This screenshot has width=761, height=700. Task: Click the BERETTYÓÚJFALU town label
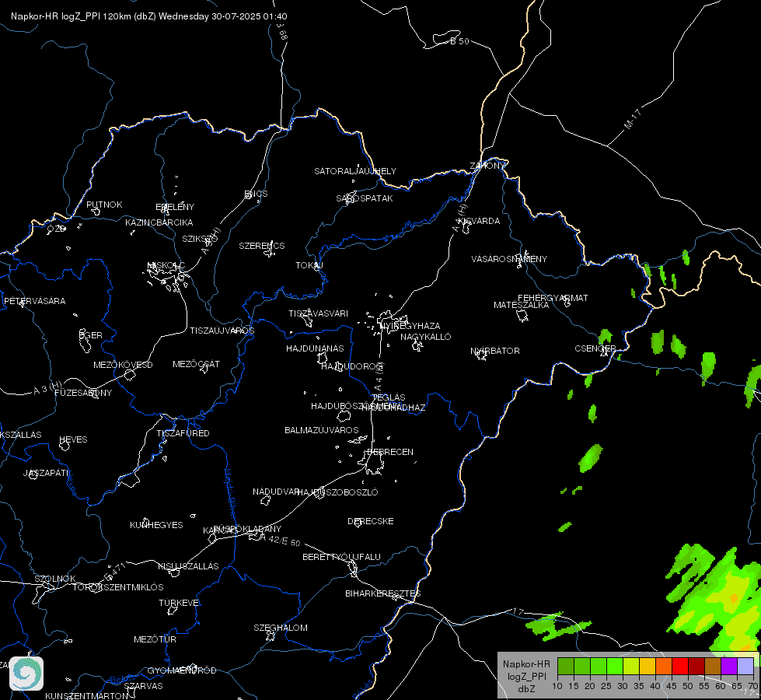(342, 557)
